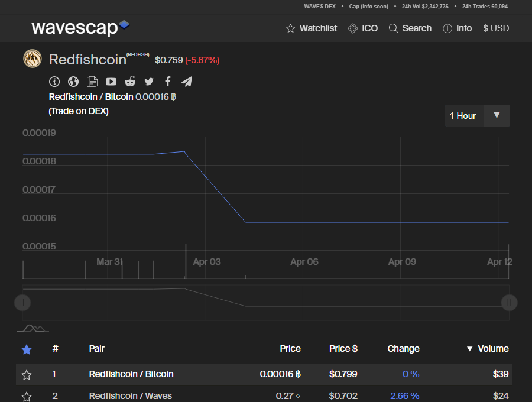Open the Redfishcoin / Bitcoin pair link
The height and width of the screenshot is (402, 532).
[131, 374]
